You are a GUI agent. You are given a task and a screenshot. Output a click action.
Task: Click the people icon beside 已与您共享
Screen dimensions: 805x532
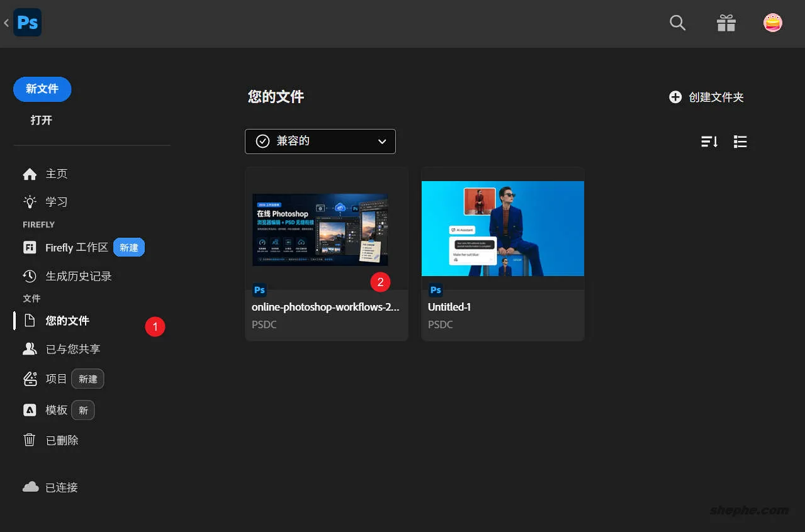click(x=30, y=349)
